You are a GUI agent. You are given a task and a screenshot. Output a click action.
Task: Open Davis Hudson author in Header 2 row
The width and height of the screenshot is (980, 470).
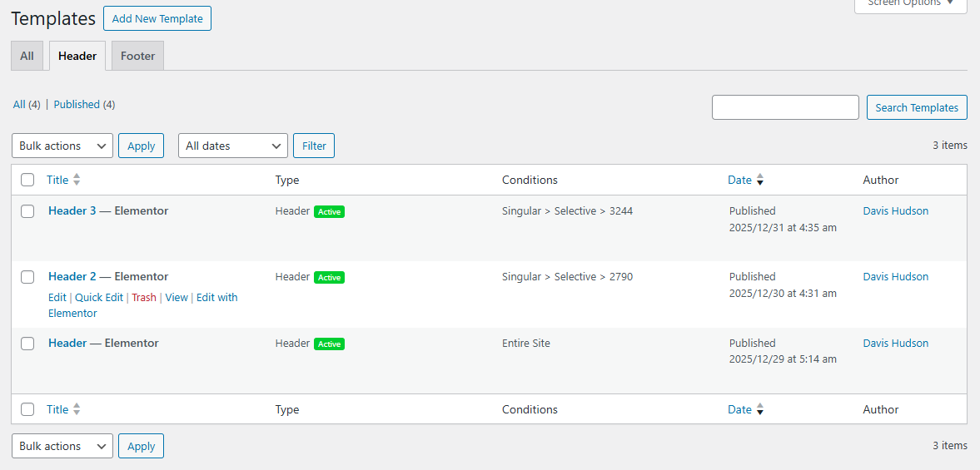coord(896,276)
